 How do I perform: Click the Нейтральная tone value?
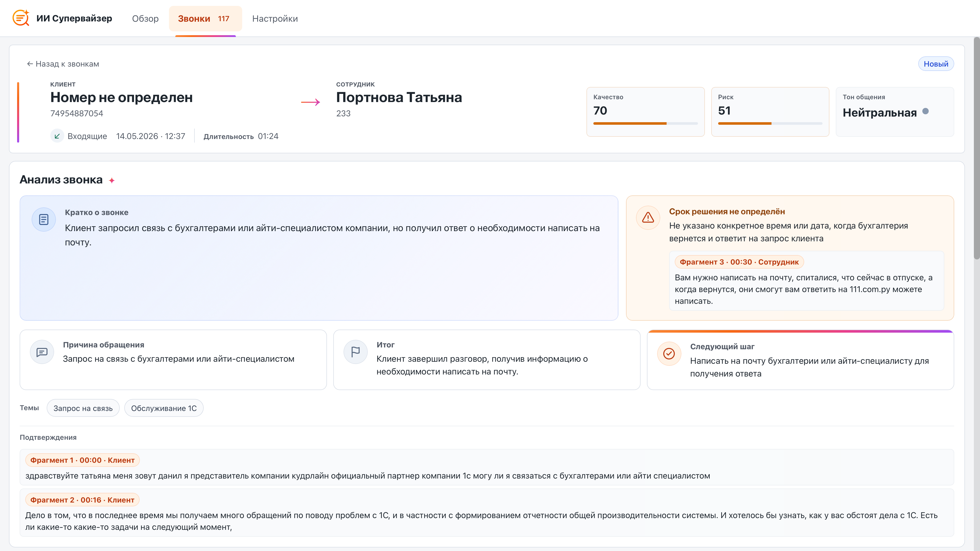(x=879, y=112)
